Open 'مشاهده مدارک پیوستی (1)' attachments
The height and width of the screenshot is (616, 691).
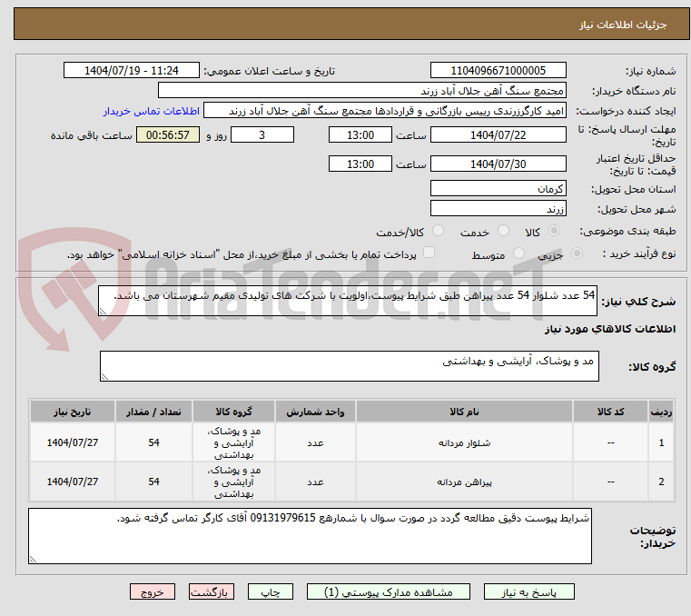tap(389, 591)
